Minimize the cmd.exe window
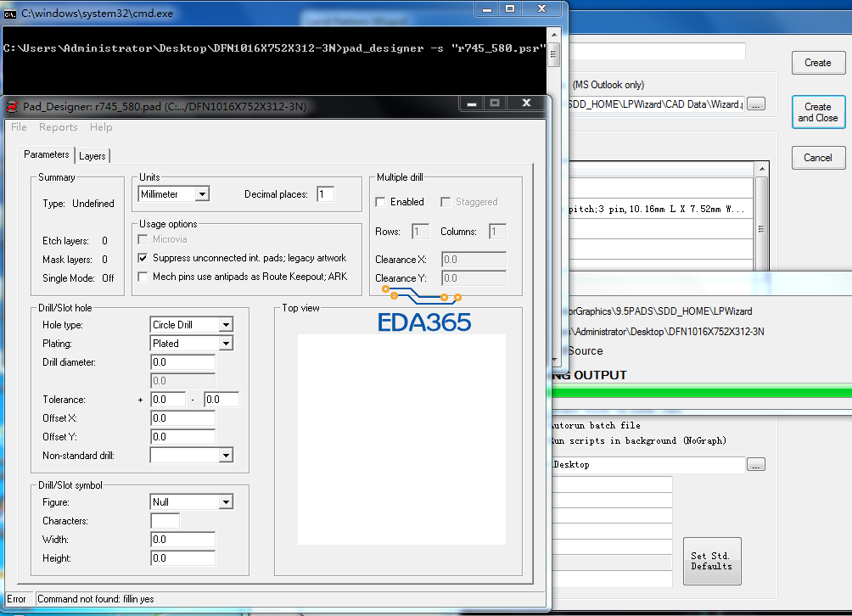 tap(487, 8)
